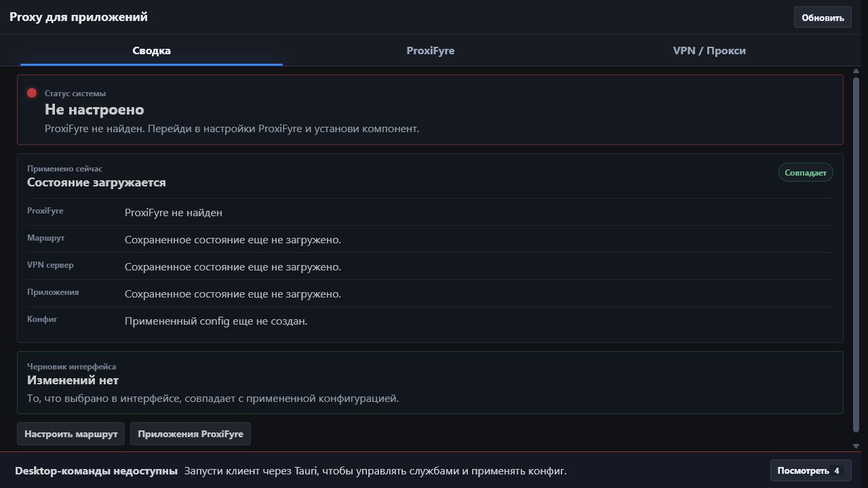Click the Конфиг row label
Image resolution: width=868 pixels, height=488 pixels.
(42, 319)
